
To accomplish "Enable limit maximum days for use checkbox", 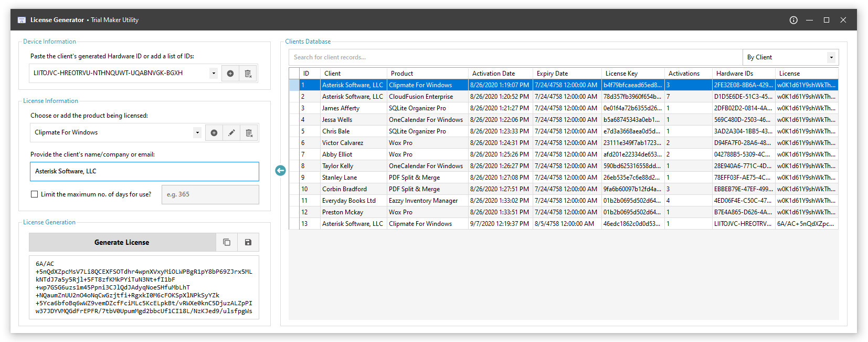I will coord(35,194).
